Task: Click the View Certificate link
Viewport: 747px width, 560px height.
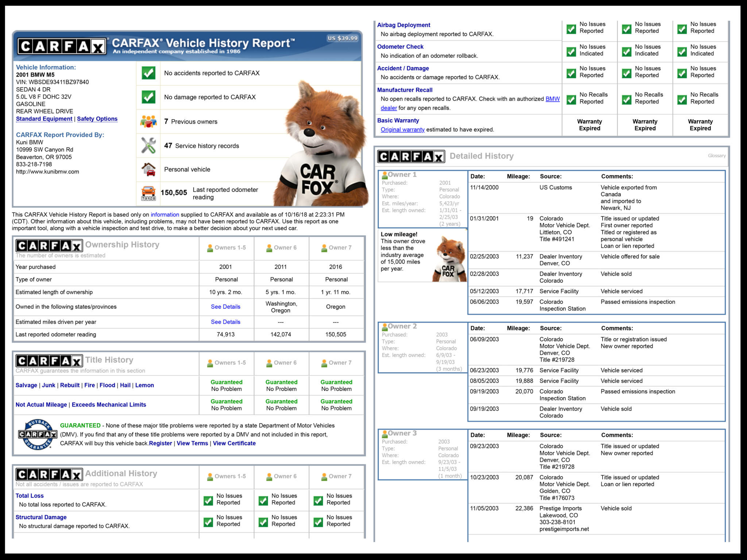Action: pos(234,443)
